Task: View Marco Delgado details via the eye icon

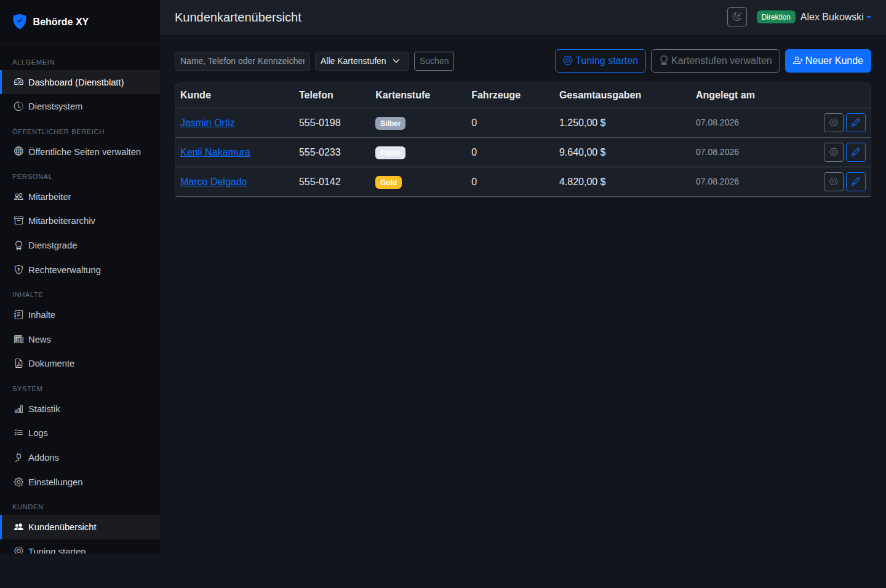Action: click(834, 182)
